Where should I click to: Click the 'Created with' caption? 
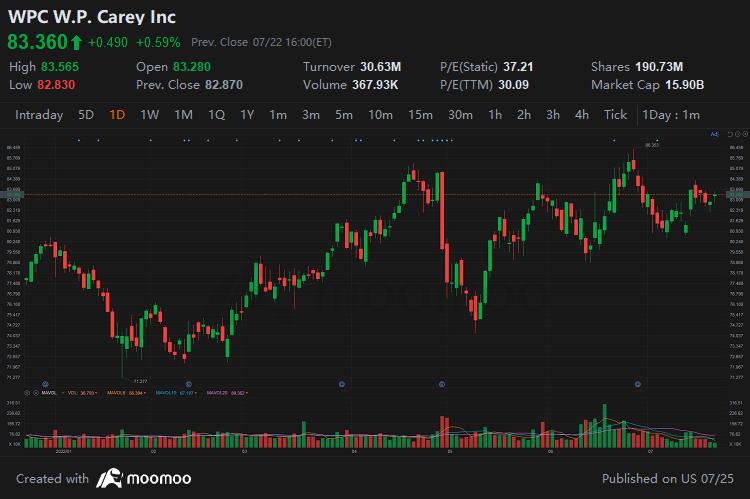tap(52, 478)
